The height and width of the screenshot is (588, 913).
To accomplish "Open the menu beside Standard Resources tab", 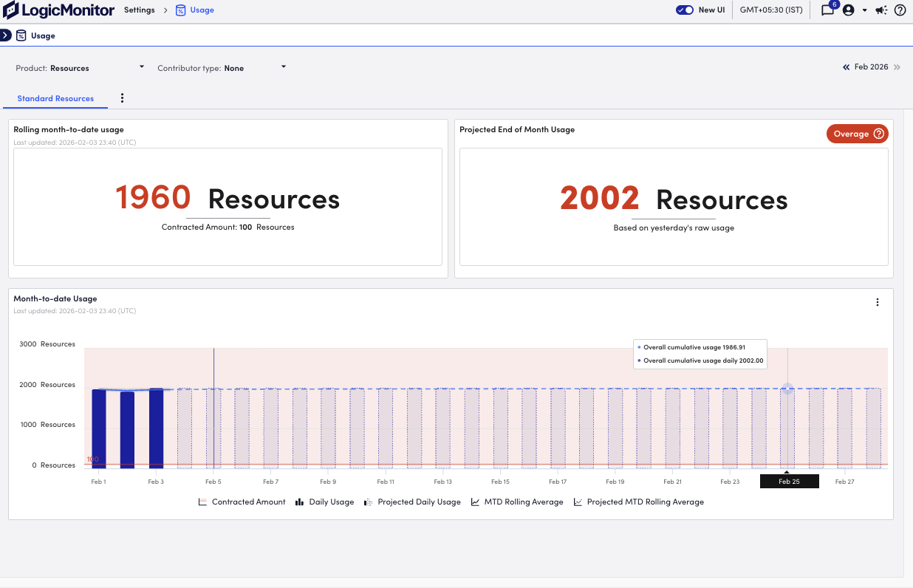I will [122, 98].
